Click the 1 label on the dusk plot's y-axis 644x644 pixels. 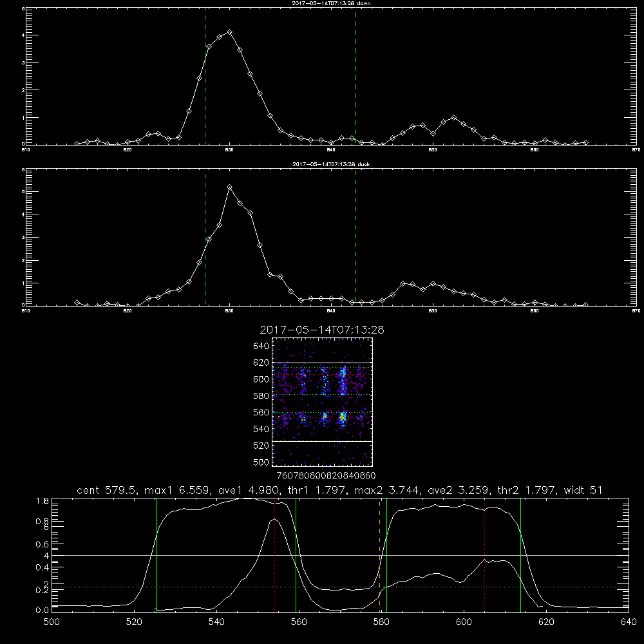(23, 283)
